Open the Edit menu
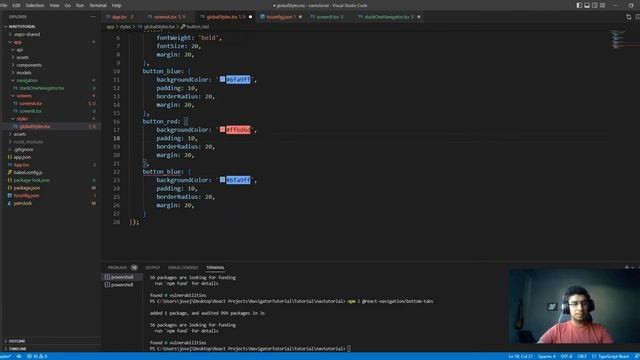 pos(16,5)
